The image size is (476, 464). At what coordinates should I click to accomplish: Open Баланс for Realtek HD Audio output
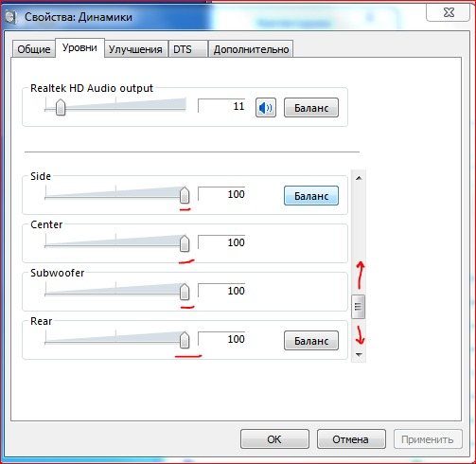click(311, 108)
